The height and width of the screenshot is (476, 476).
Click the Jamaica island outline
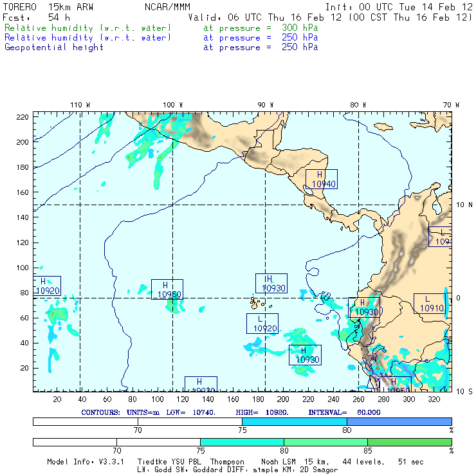[383, 127]
